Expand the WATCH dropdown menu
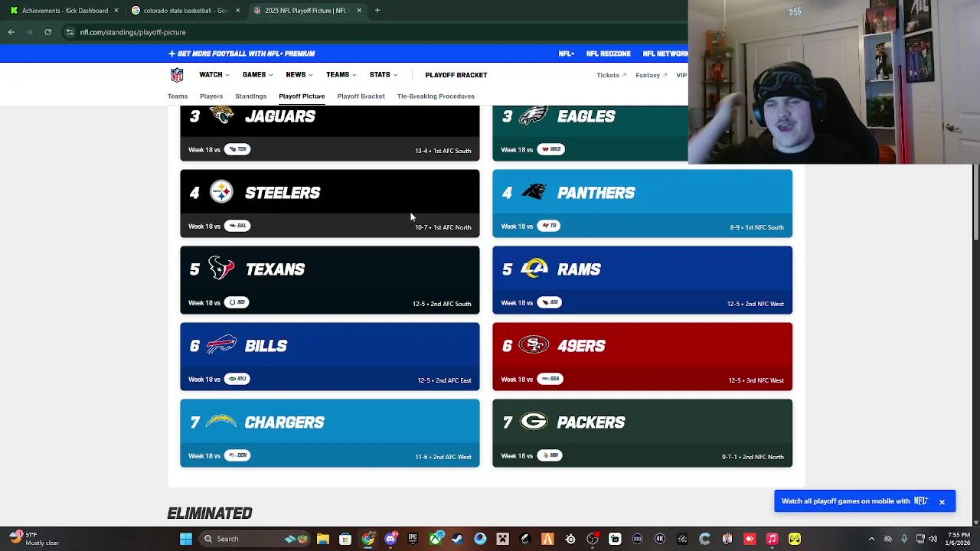 pyautogui.click(x=214, y=75)
